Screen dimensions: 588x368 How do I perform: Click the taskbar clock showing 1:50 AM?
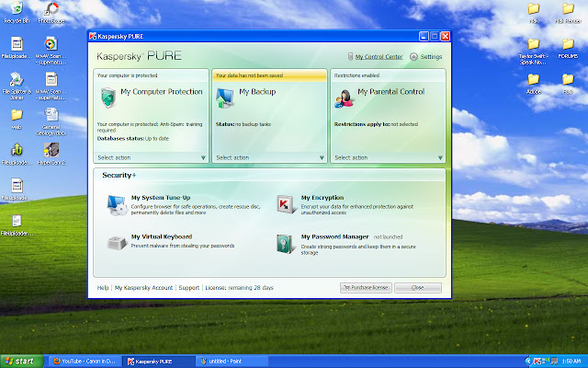click(571, 362)
